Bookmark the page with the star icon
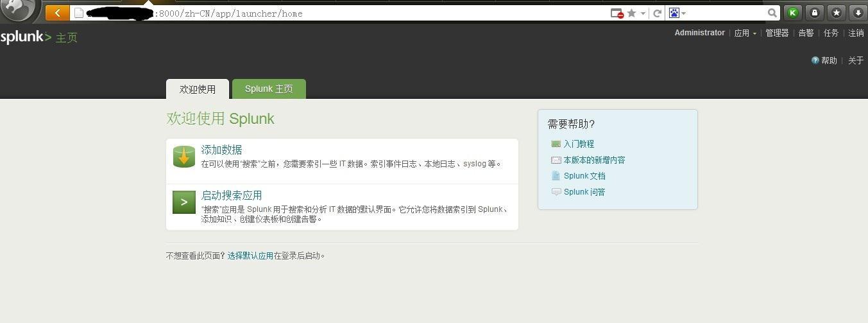This screenshot has height=323, width=868. pyautogui.click(x=632, y=13)
